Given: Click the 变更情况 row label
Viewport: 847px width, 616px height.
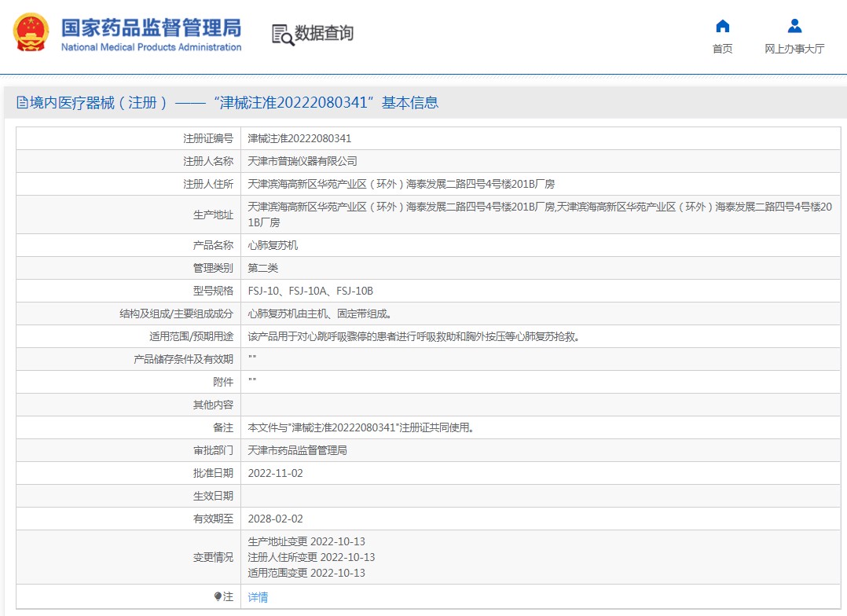Looking at the screenshot, I should pos(213,557).
